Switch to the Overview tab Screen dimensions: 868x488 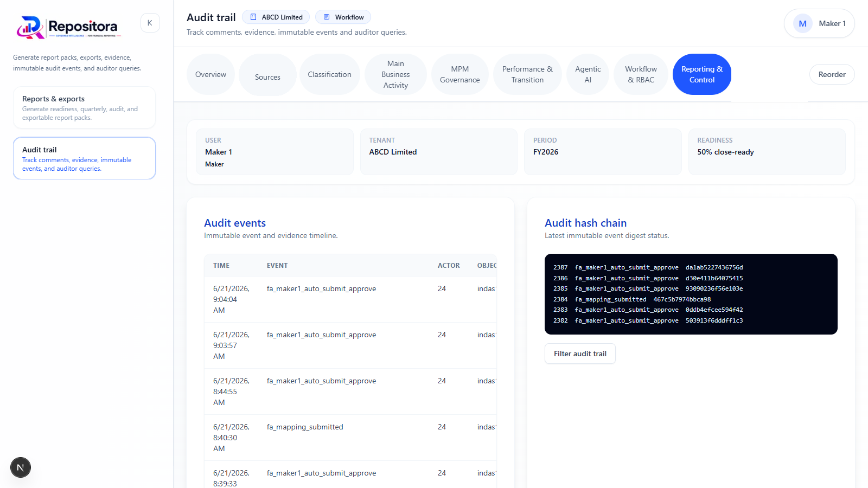coord(210,74)
